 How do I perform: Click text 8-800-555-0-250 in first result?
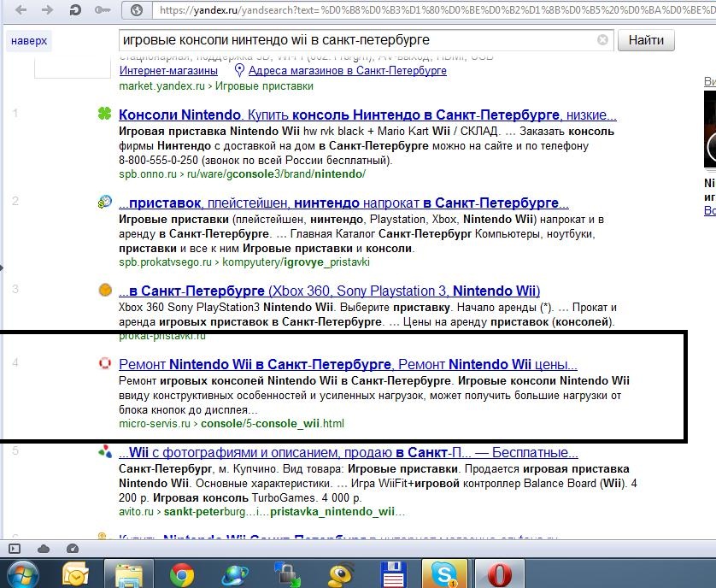tap(158, 161)
